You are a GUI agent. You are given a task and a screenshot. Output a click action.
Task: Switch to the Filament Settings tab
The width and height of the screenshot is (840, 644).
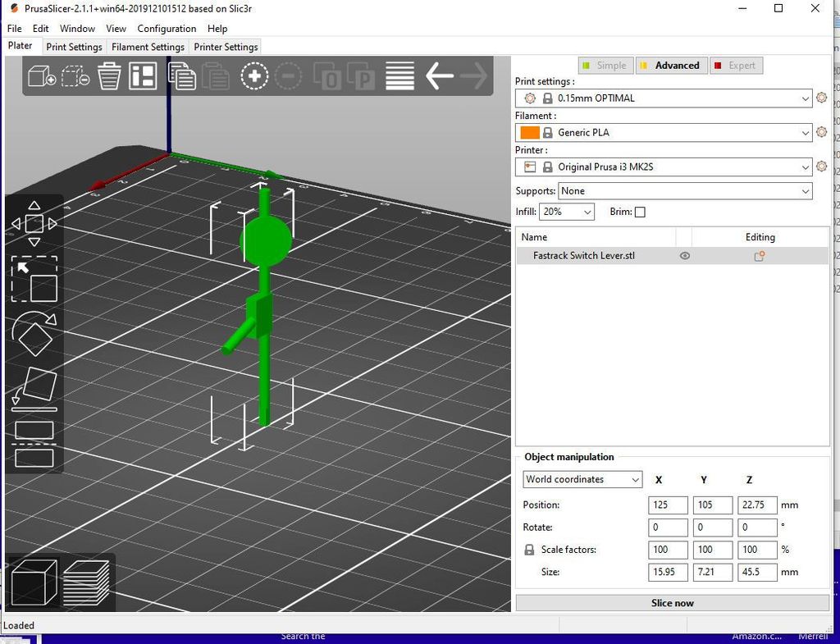click(x=148, y=47)
